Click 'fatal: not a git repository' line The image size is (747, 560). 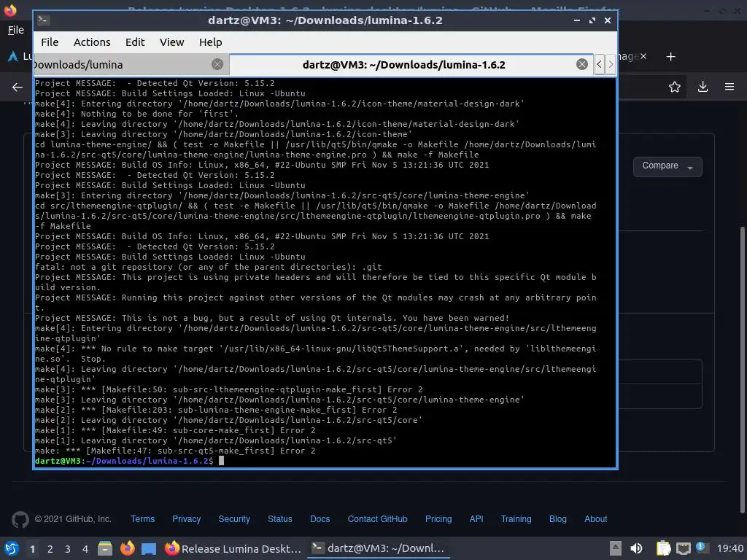pyautogui.click(x=209, y=267)
